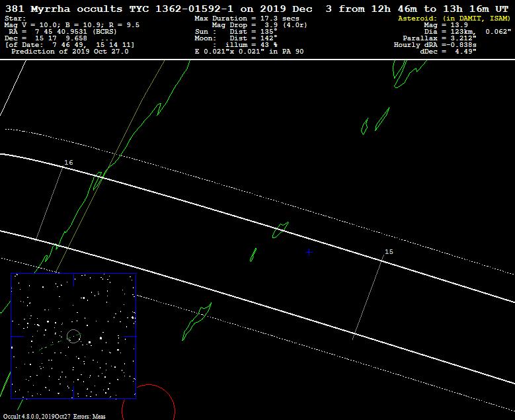
Task: Click the 'Dia = 123km, 0.062"' line
Action: pyautogui.click(x=467, y=32)
